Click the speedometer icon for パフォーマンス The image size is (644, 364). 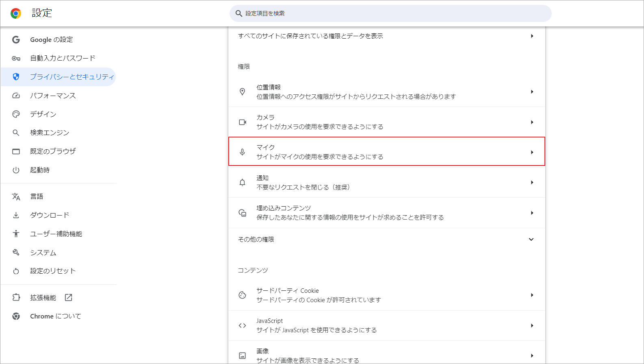pyautogui.click(x=16, y=96)
